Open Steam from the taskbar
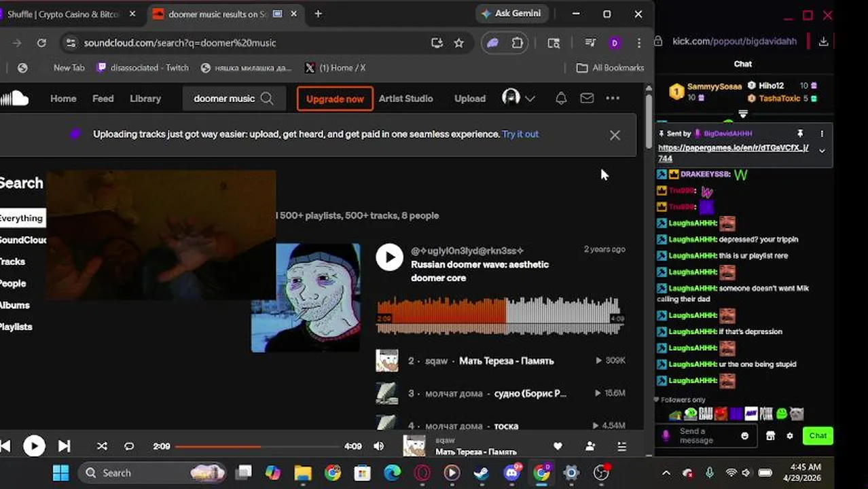The height and width of the screenshot is (489, 868). click(482, 473)
